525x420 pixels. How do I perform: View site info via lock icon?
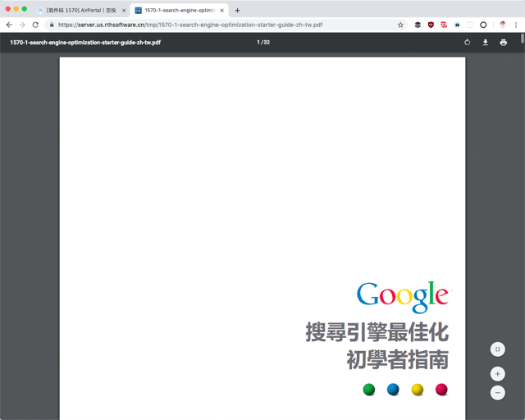(52, 25)
